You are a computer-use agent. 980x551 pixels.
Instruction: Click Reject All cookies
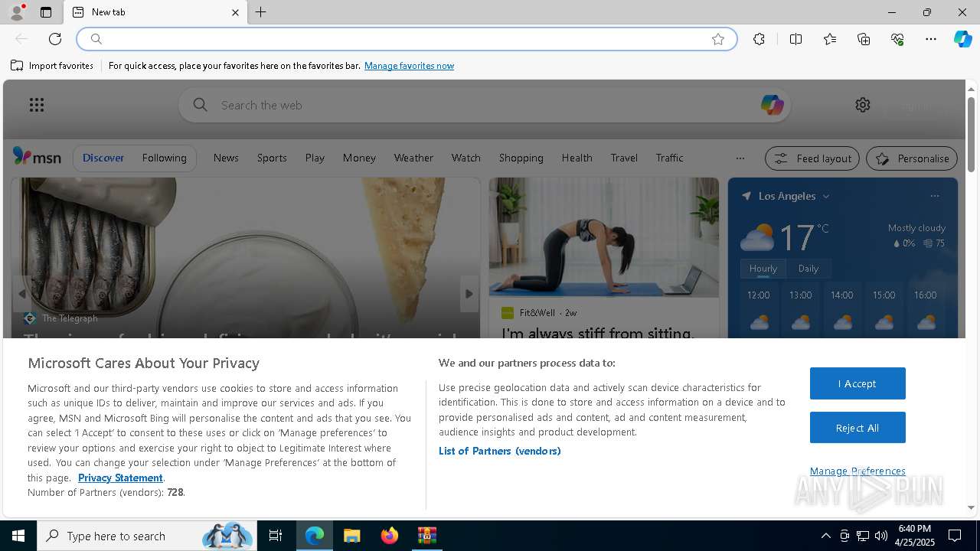coord(857,428)
